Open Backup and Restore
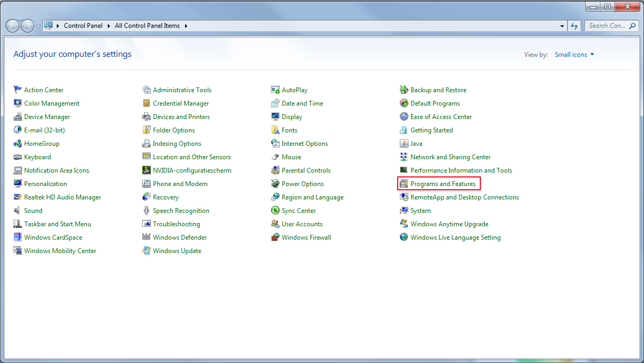The height and width of the screenshot is (363, 644). pyautogui.click(x=438, y=90)
